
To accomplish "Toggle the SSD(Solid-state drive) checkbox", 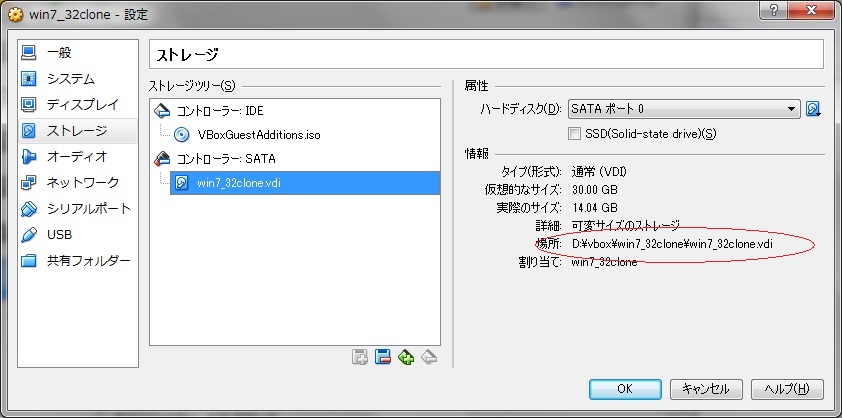I will (575, 134).
